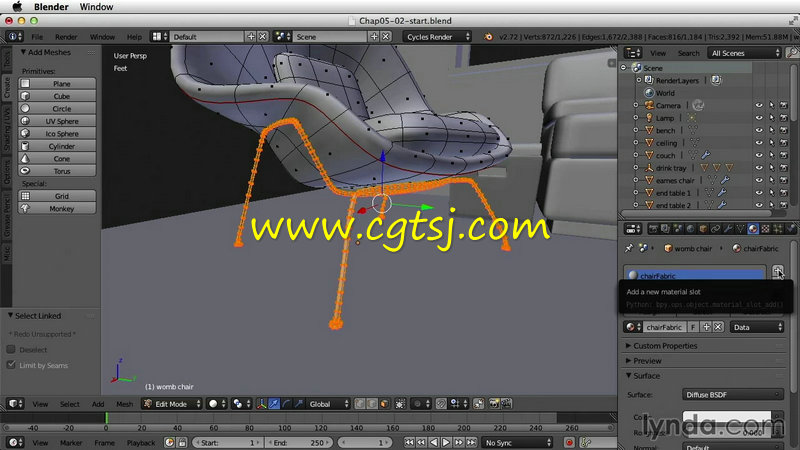800x450 pixels.
Task: Hide the eames chair with eye icon
Action: tap(759, 180)
